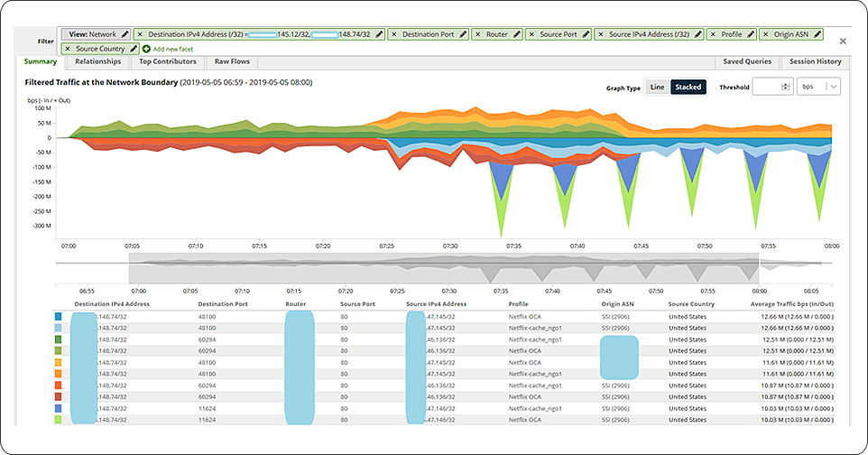Click the port 11624 in the last row
This screenshot has width=868, height=455.
tap(207, 420)
